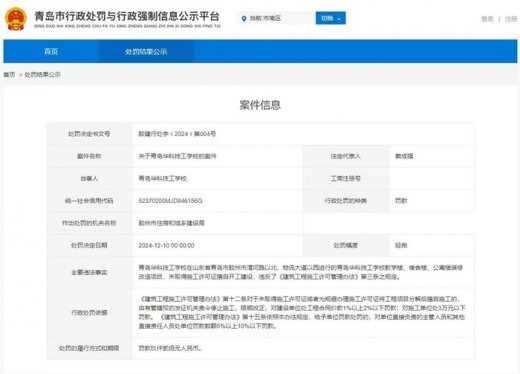
Task: Select the 处罚的履行方式和期限 label cell
Action: 89,348
